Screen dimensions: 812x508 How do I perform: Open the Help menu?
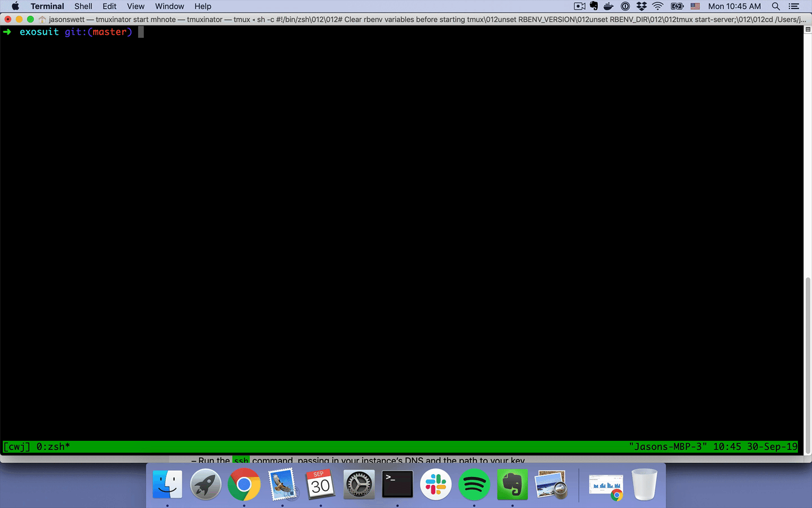[202, 6]
